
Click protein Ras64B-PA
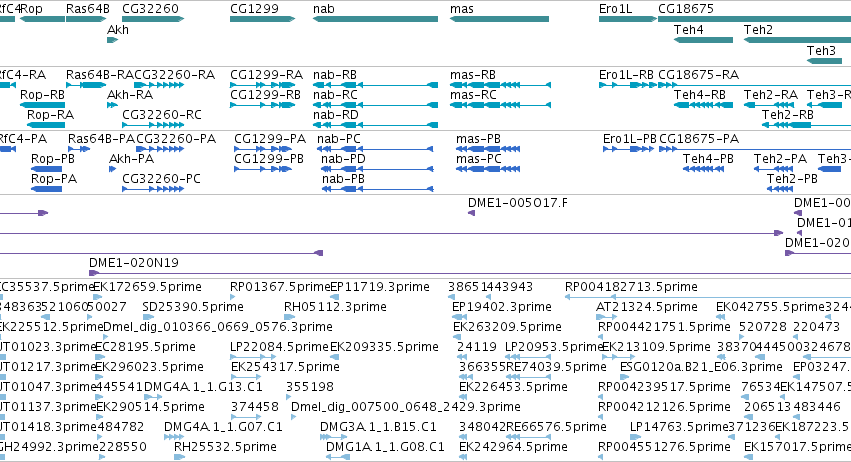pos(79,149)
